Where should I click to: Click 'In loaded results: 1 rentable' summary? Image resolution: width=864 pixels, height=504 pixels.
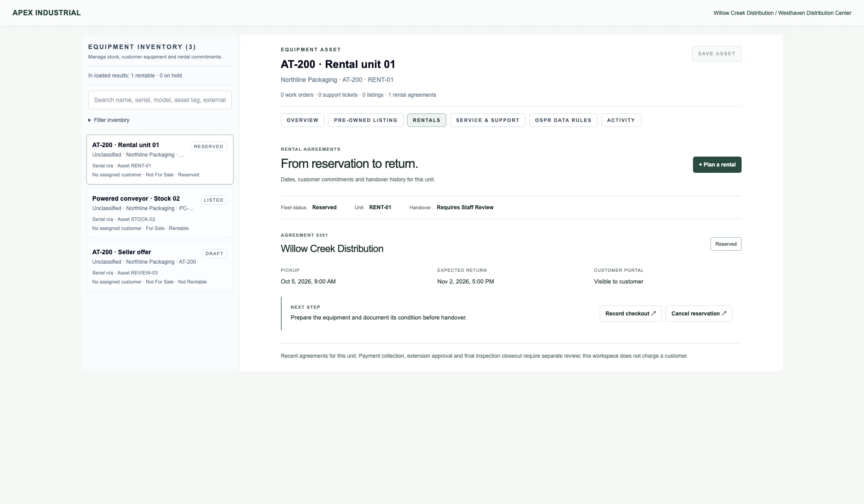click(x=121, y=76)
